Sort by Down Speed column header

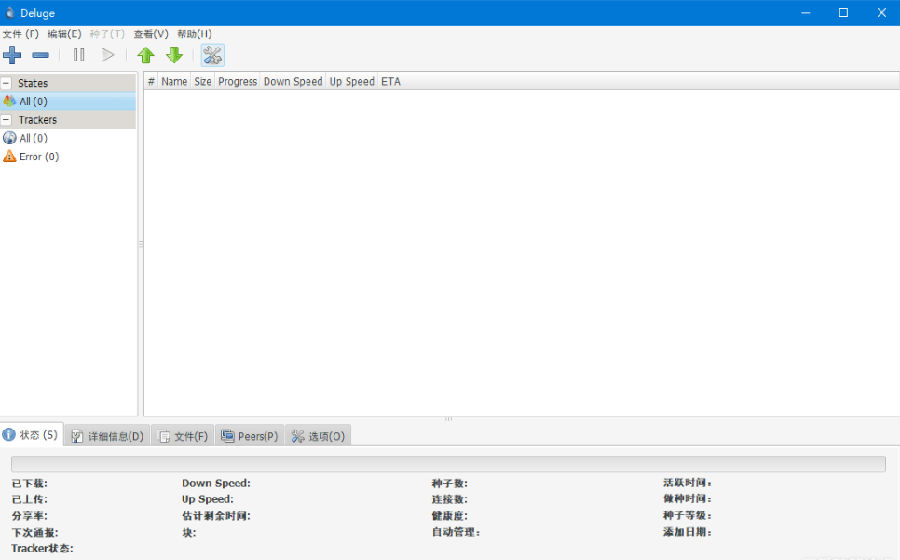292,82
